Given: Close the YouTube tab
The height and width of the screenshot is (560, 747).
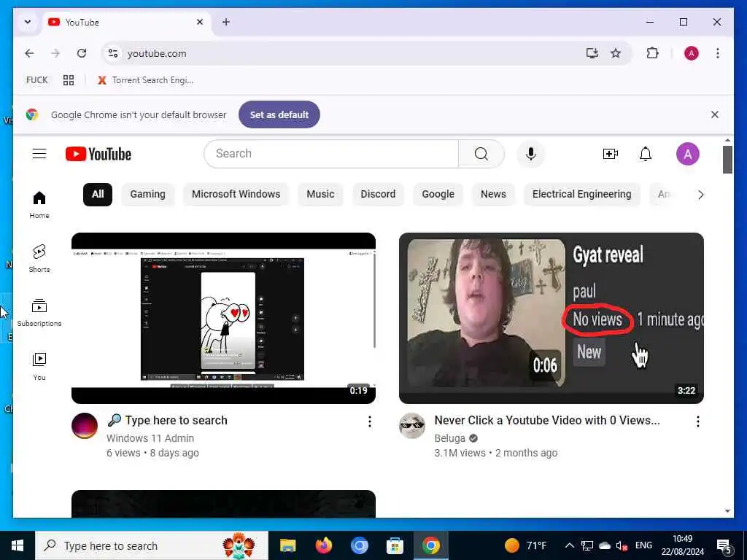Looking at the screenshot, I should pos(200,22).
